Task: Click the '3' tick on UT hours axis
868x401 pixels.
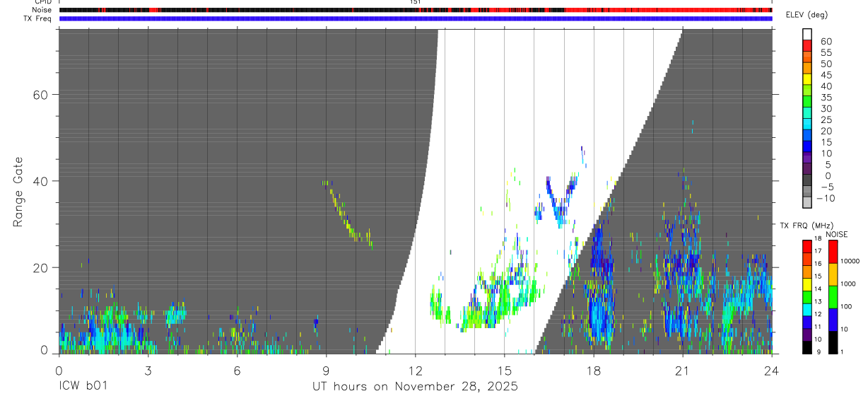Action: pos(148,370)
